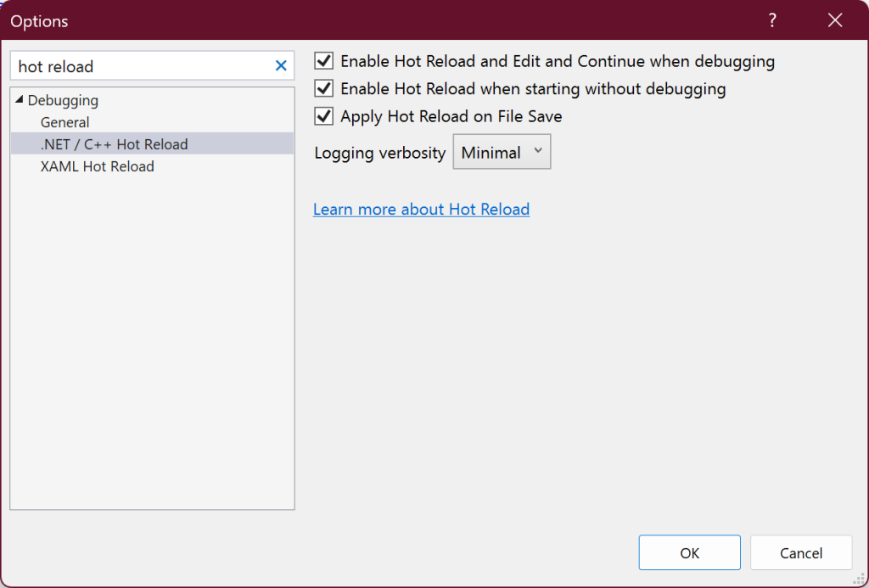
Task: Select General under Debugging
Action: [x=65, y=121]
